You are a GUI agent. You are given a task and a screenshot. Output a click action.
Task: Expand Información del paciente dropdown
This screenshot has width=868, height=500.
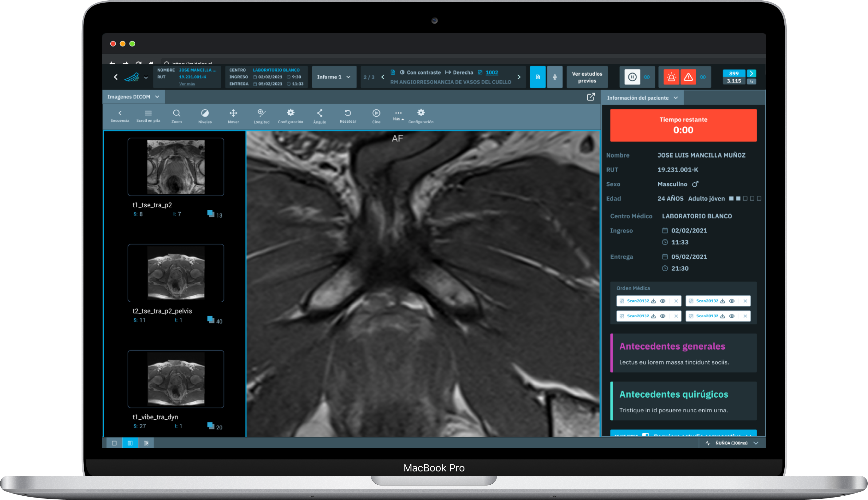click(x=642, y=98)
